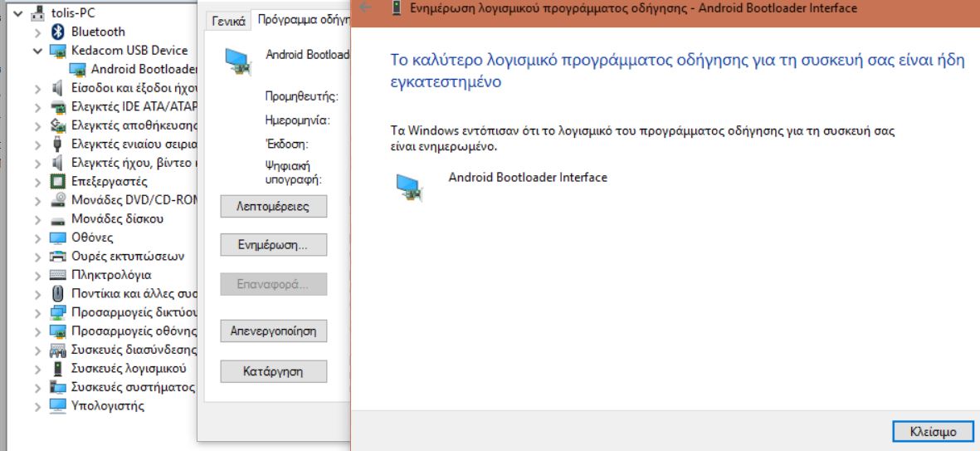Viewport: 980px width, 451px height.
Task: Click the storage controllers icon
Action: (x=57, y=125)
